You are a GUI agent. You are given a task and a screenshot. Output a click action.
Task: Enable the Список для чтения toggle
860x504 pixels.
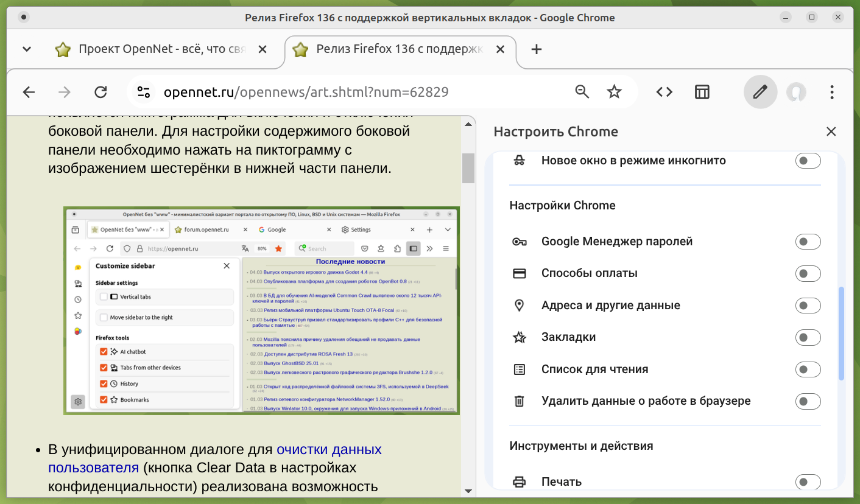(x=808, y=369)
